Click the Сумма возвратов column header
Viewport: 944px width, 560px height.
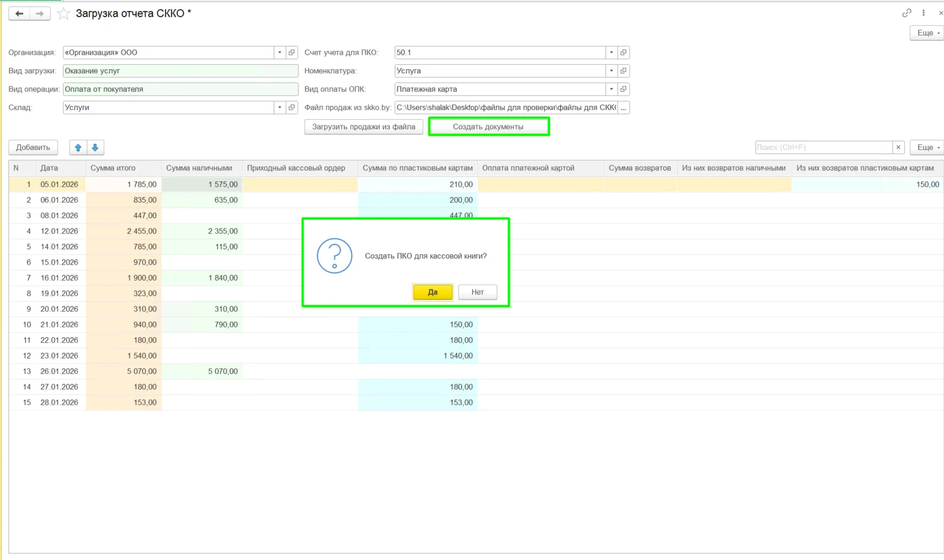(x=640, y=168)
